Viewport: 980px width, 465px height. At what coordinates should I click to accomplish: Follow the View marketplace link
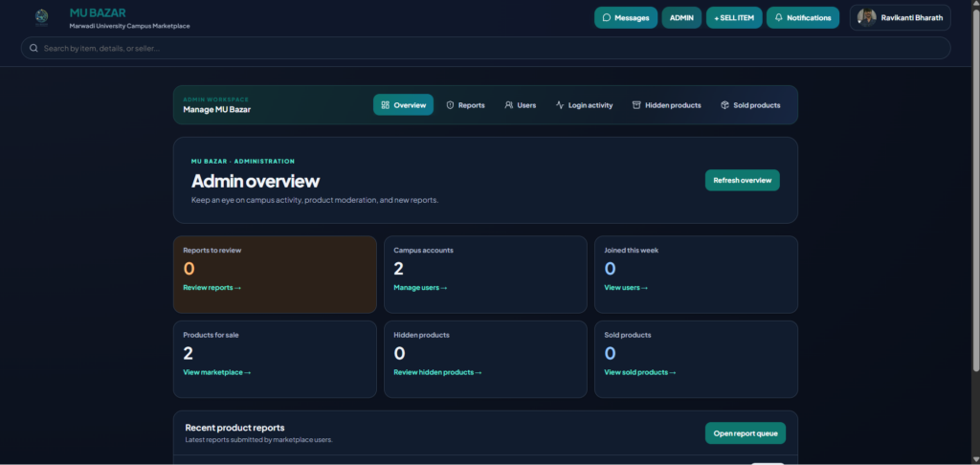[217, 372]
